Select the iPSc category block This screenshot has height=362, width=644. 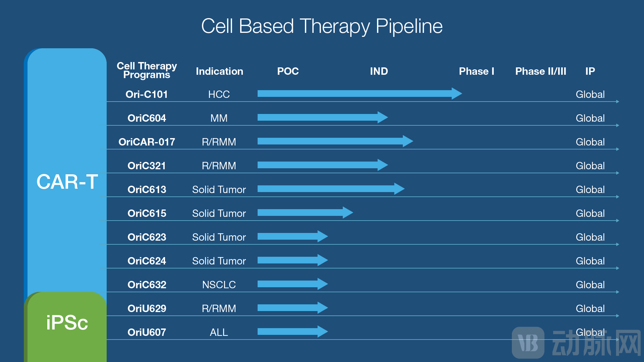pyautogui.click(x=67, y=323)
